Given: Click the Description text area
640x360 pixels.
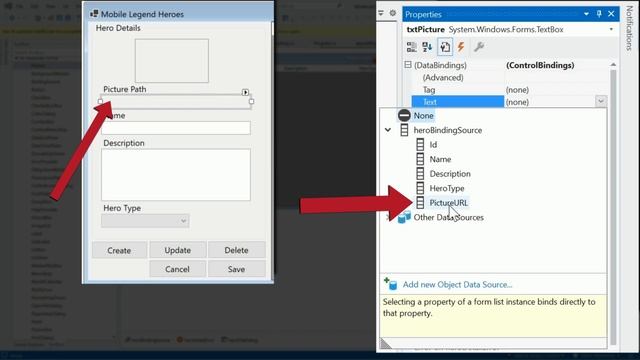Looking at the screenshot, I should point(176,175).
